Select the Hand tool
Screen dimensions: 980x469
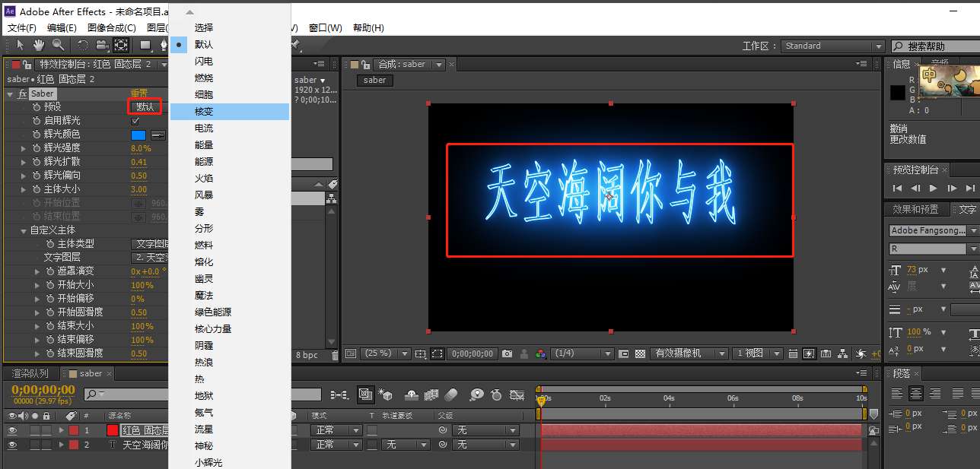[x=40, y=46]
